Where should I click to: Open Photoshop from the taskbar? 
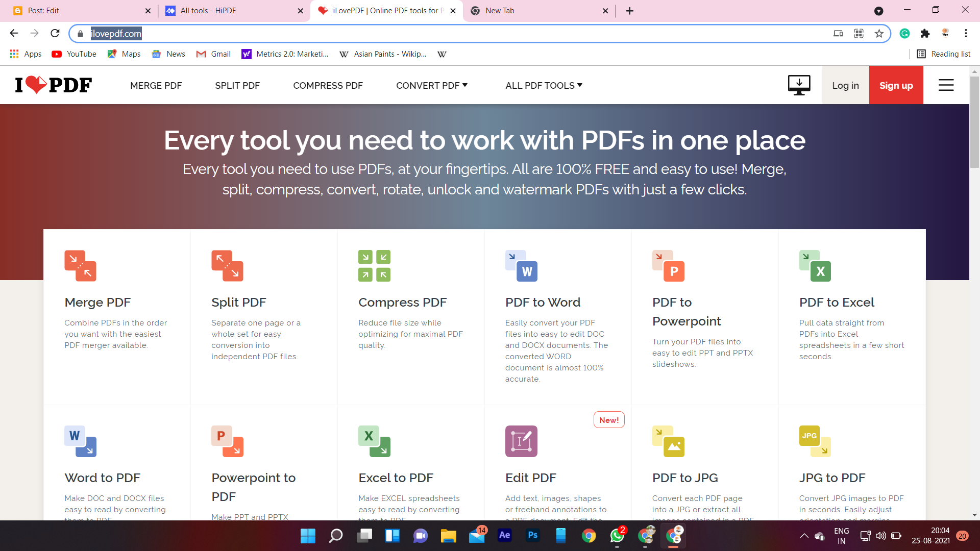coord(532,535)
